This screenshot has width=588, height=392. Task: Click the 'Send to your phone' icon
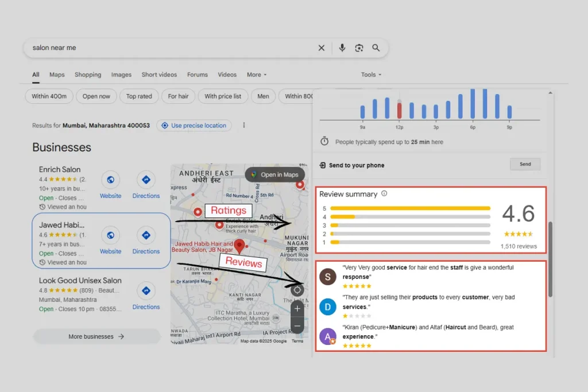point(323,165)
